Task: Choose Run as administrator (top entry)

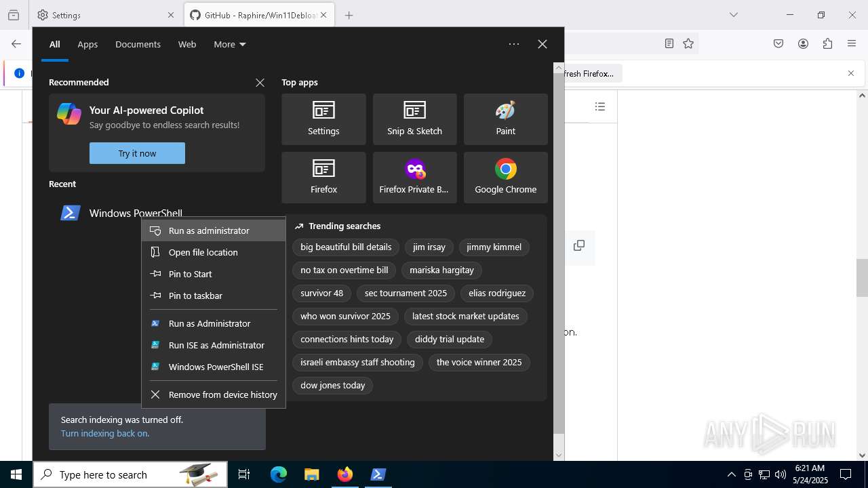Action: point(214,230)
